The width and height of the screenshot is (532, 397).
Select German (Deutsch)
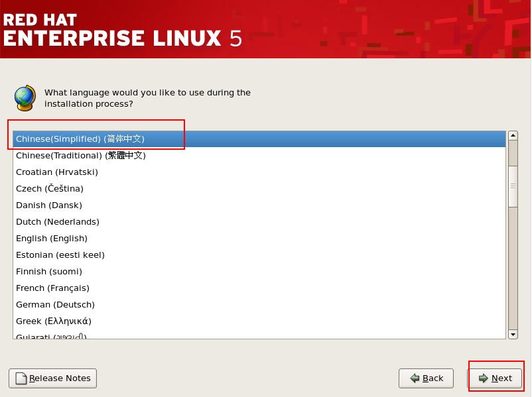pos(259,305)
